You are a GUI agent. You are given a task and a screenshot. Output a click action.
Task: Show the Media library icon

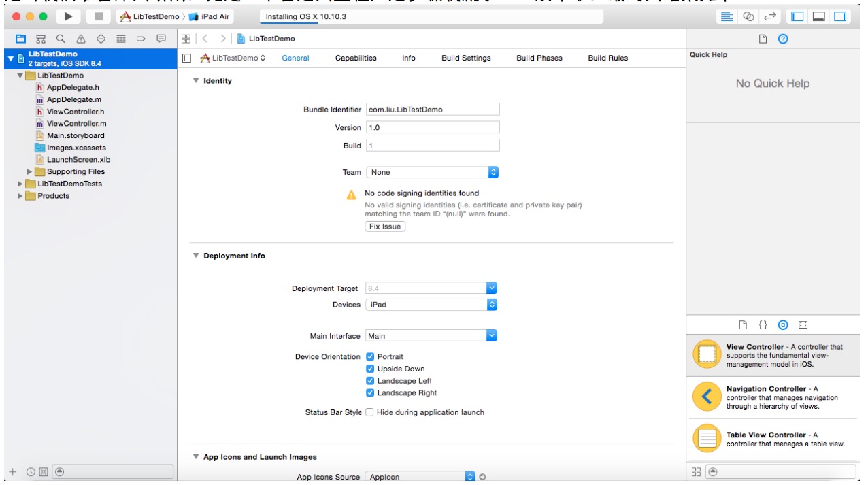(x=803, y=325)
